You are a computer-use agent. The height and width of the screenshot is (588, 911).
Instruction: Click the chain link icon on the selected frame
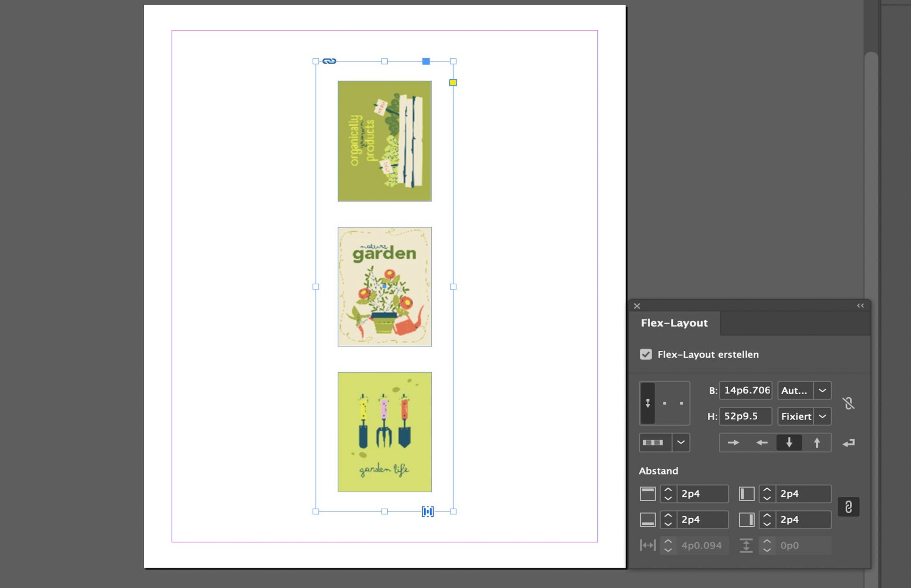[329, 61]
